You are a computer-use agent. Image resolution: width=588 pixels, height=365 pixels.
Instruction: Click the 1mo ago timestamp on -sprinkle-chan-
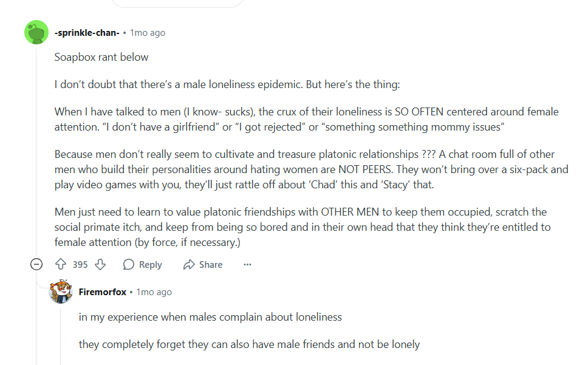point(148,33)
